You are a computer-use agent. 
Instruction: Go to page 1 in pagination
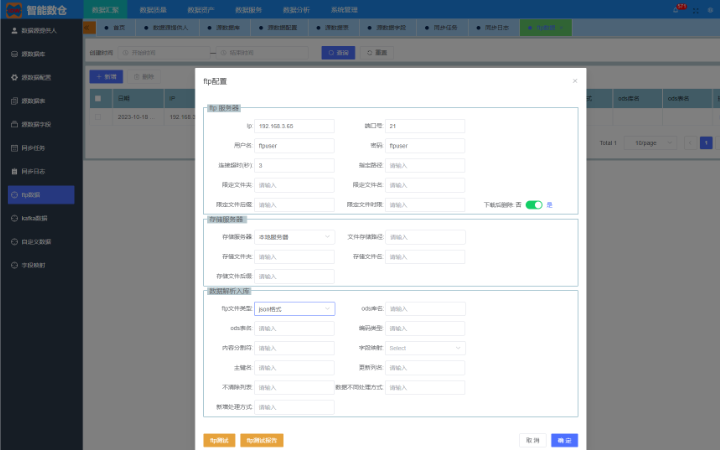[x=706, y=143]
